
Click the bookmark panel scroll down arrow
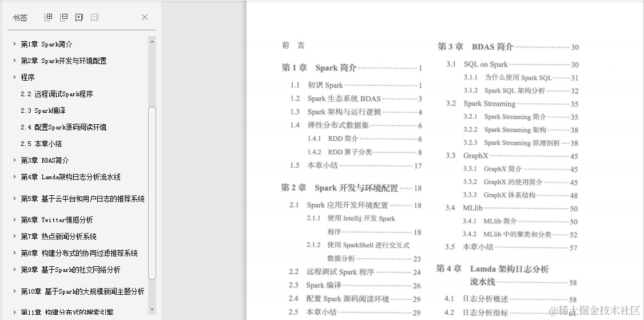152,310
